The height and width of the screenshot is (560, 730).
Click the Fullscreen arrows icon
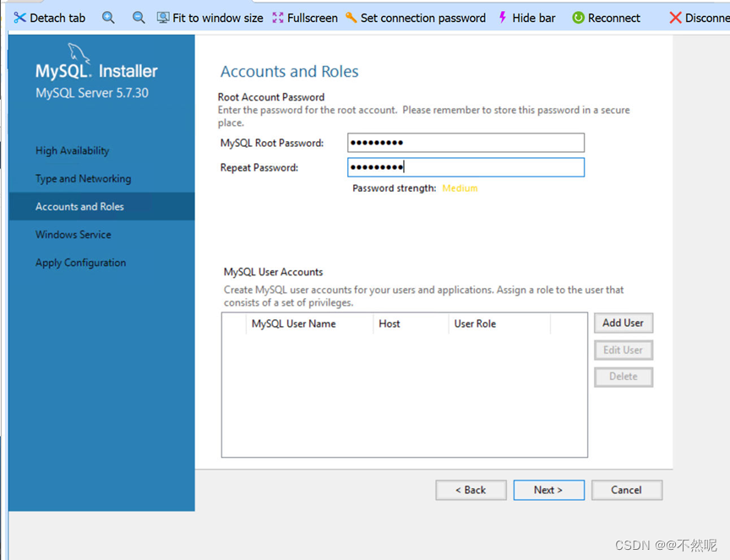278,18
